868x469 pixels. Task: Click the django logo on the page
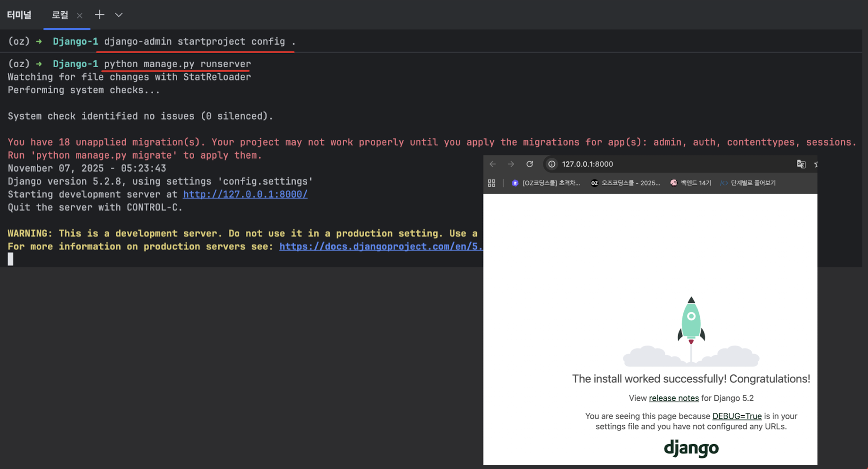click(691, 448)
